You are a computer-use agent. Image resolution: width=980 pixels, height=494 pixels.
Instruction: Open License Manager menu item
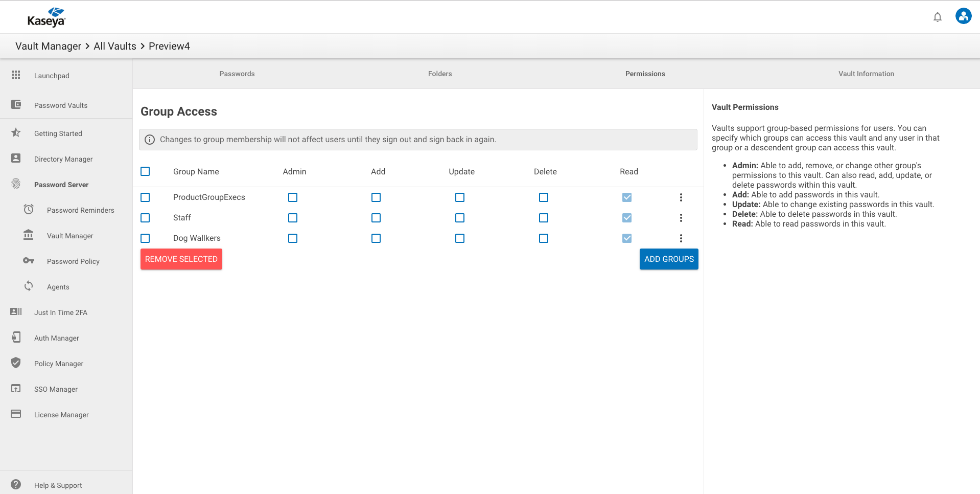[61, 415]
